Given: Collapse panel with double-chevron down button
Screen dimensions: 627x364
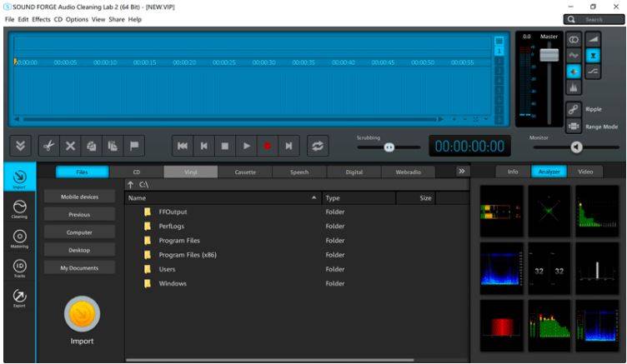Looking at the screenshot, I should 20,146.
